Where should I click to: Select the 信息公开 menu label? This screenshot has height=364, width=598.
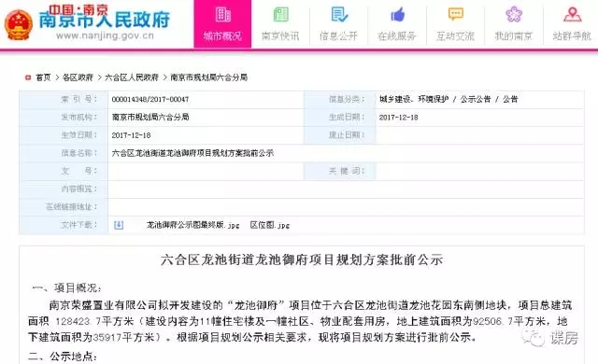[x=338, y=36]
